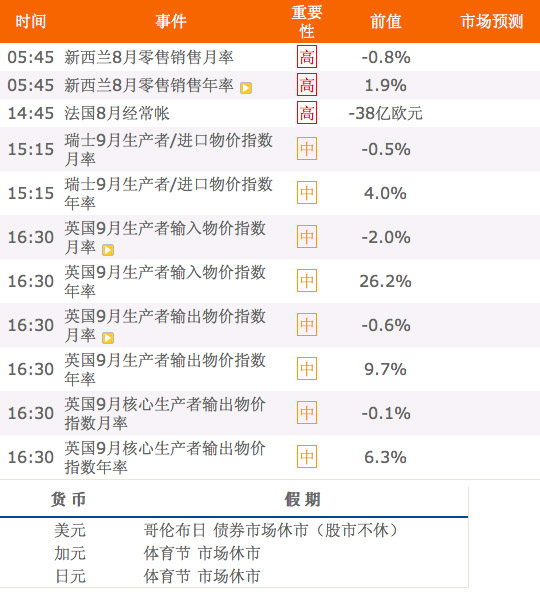Open event 英国9月核心生产者输出物价指数年率
This screenshot has width=540, height=600.
[165, 457]
